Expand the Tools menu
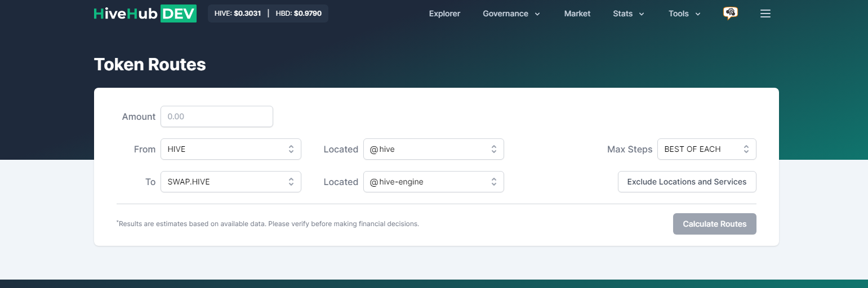Viewport: 868px width, 288px height. click(x=684, y=13)
